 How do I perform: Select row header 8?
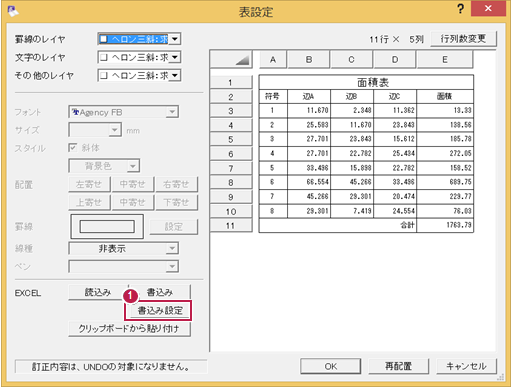pos(231,183)
